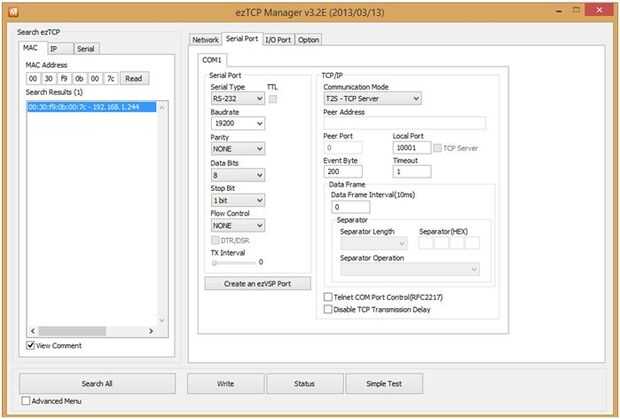Open the Separator Length dropdown

374,243
